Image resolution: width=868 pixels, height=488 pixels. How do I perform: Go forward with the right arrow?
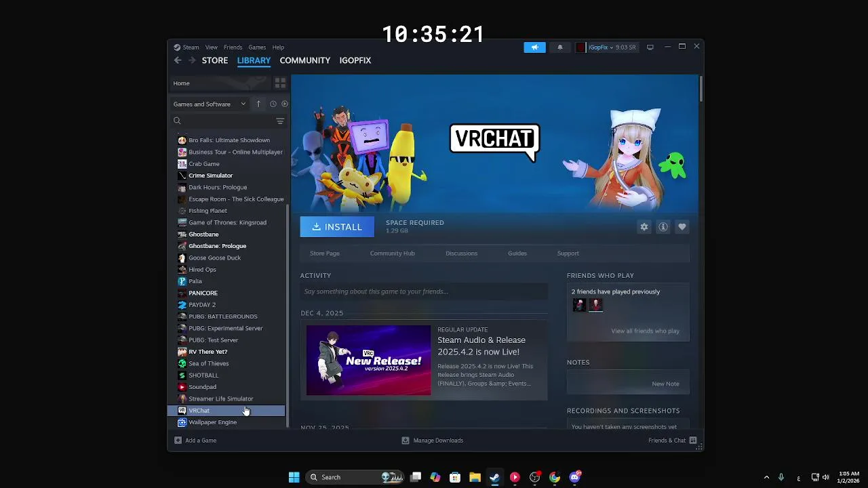tap(192, 60)
